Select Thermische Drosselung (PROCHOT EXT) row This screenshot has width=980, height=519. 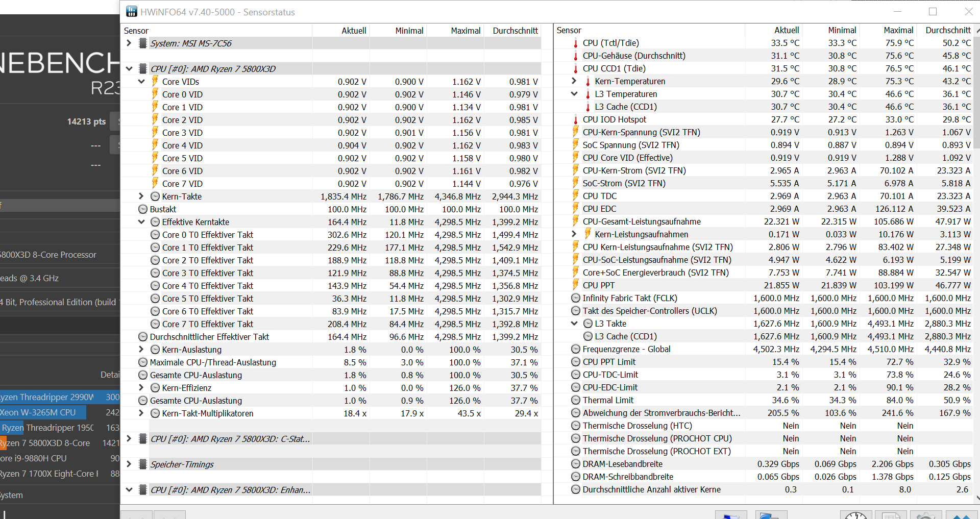(764, 451)
